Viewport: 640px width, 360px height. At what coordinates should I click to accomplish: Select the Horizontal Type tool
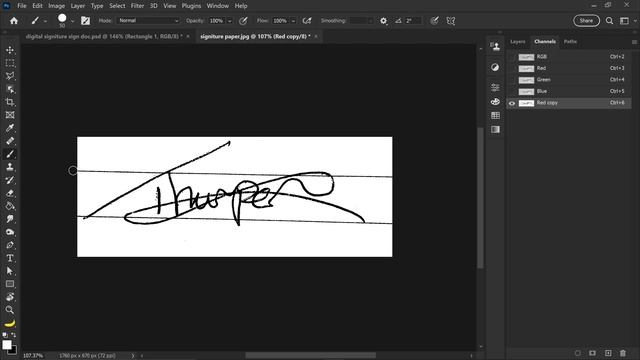point(10,258)
